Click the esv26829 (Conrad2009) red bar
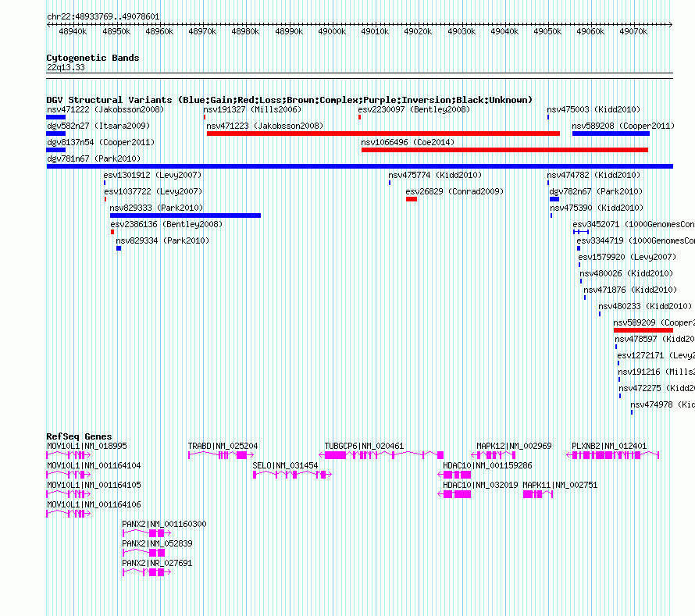Image resolution: width=695 pixels, height=616 pixels. click(x=412, y=199)
